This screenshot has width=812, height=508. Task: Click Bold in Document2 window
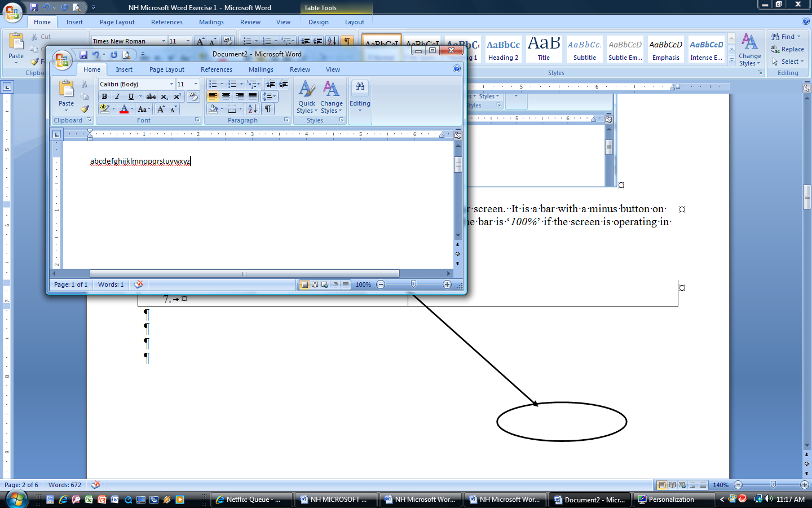[x=104, y=97]
